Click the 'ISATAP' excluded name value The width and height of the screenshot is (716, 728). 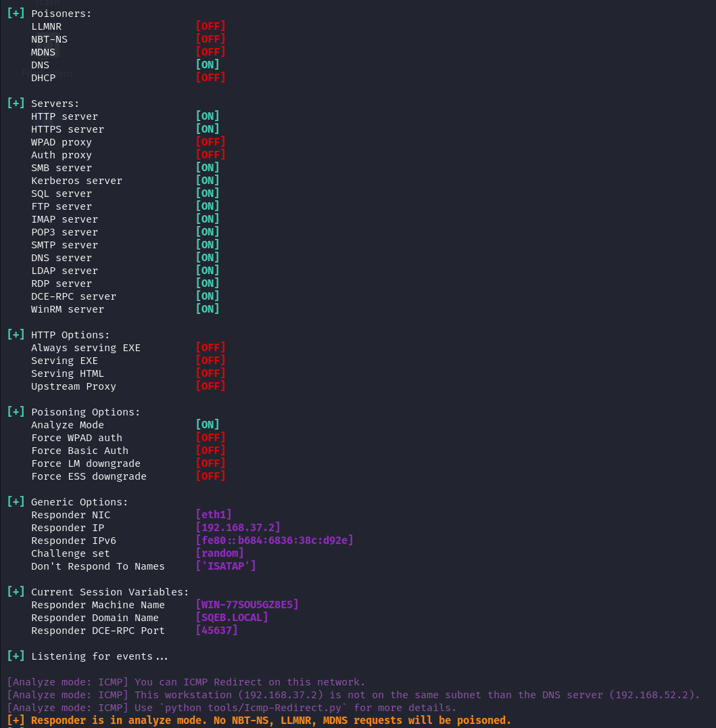point(226,566)
